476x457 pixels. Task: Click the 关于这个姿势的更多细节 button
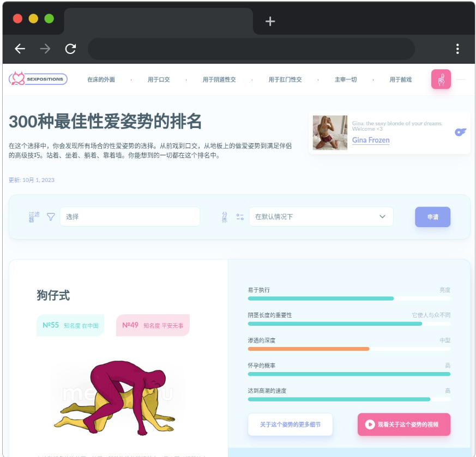coord(290,424)
